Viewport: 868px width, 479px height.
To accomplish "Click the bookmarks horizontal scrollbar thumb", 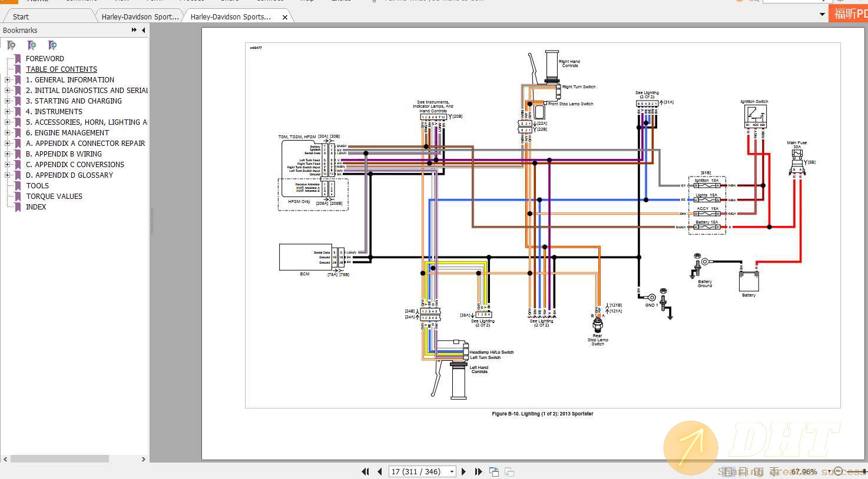I will pos(59,458).
